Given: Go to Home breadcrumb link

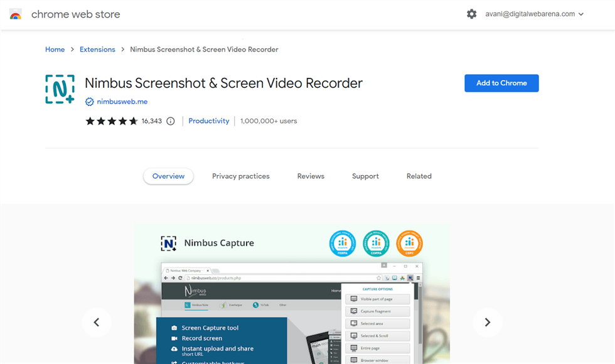Looking at the screenshot, I should (55, 50).
